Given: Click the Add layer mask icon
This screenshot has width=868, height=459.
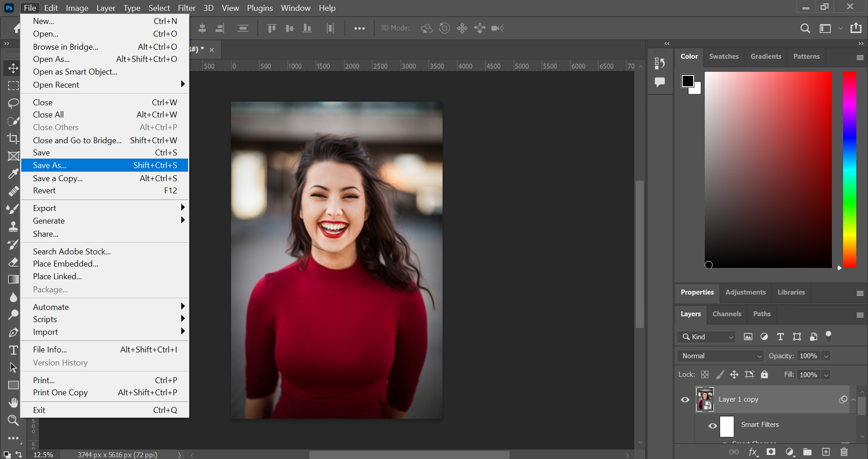Looking at the screenshot, I should tap(771, 452).
